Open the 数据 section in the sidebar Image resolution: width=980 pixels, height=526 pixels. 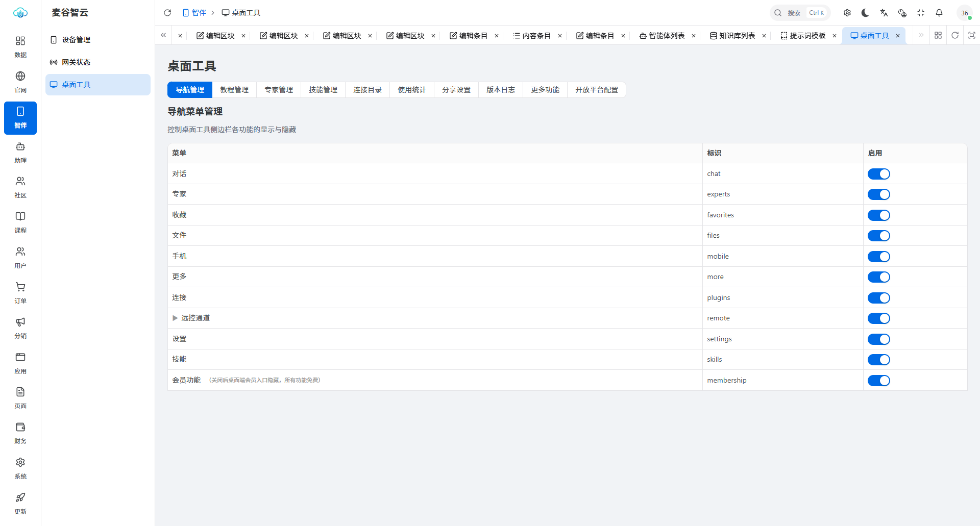tap(20, 47)
